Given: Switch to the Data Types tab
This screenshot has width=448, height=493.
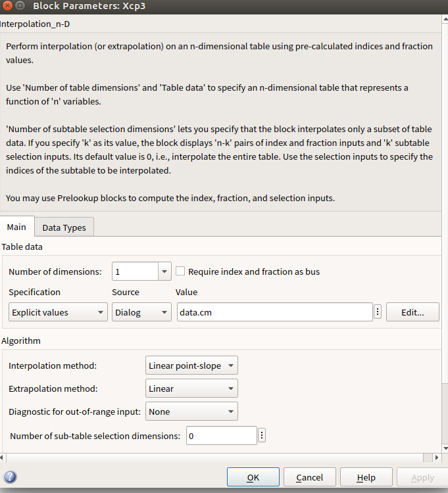Looking at the screenshot, I should [x=64, y=227].
